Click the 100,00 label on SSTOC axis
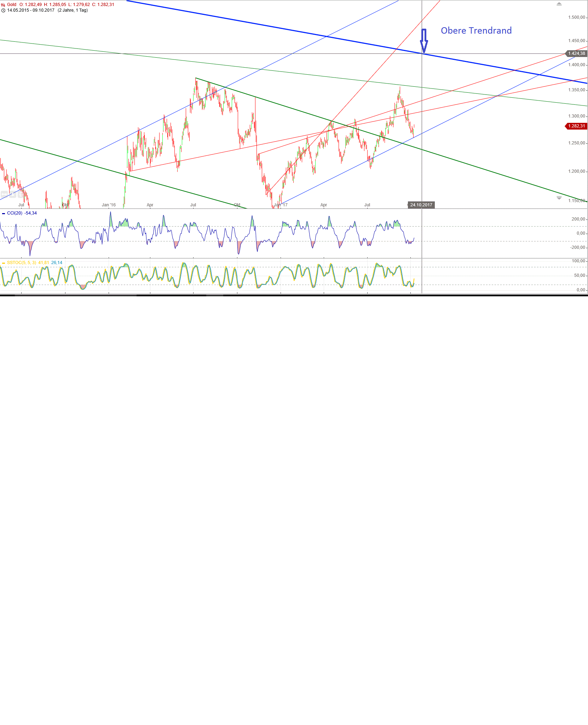Screen dimensions: 588x725 tap(578, 261)
